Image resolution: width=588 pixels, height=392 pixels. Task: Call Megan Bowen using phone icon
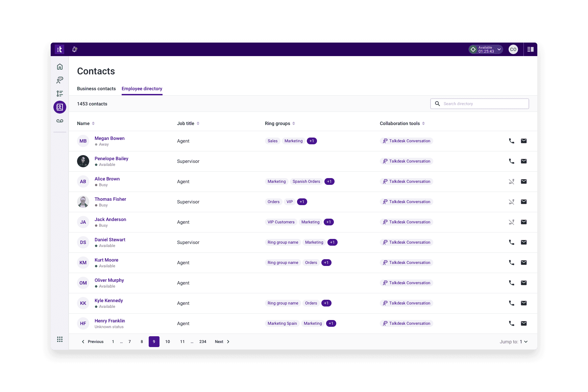pos(511,141)
